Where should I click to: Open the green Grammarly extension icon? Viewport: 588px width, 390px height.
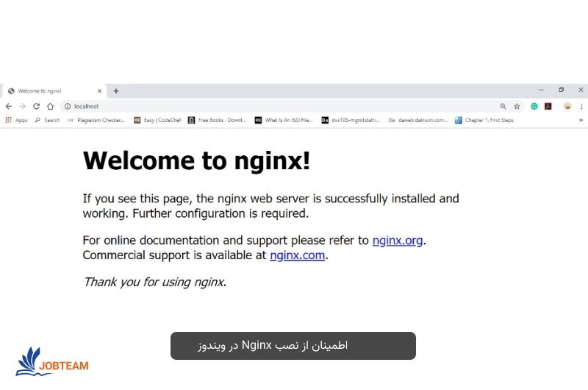[534, 106]
